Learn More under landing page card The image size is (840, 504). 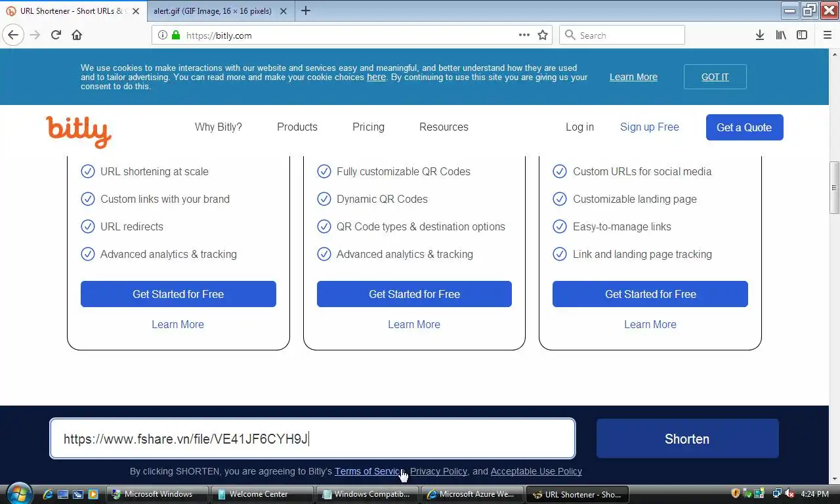pyautogui.click(x=650, y=324)
